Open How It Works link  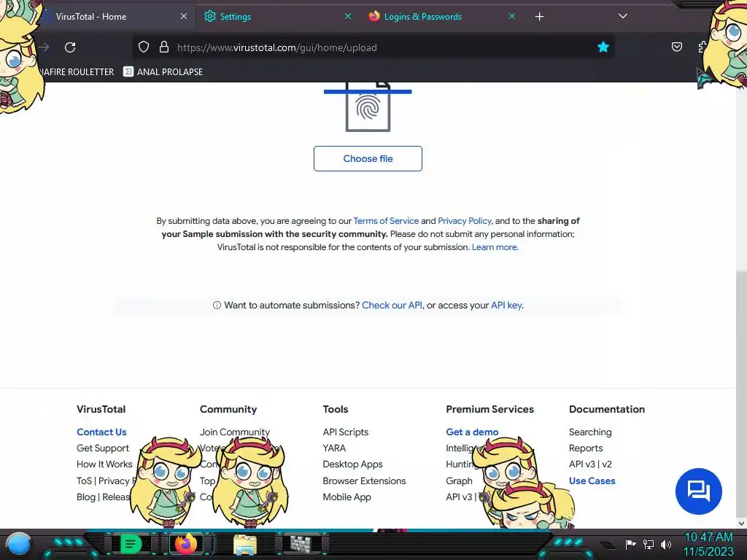point(104,464)
